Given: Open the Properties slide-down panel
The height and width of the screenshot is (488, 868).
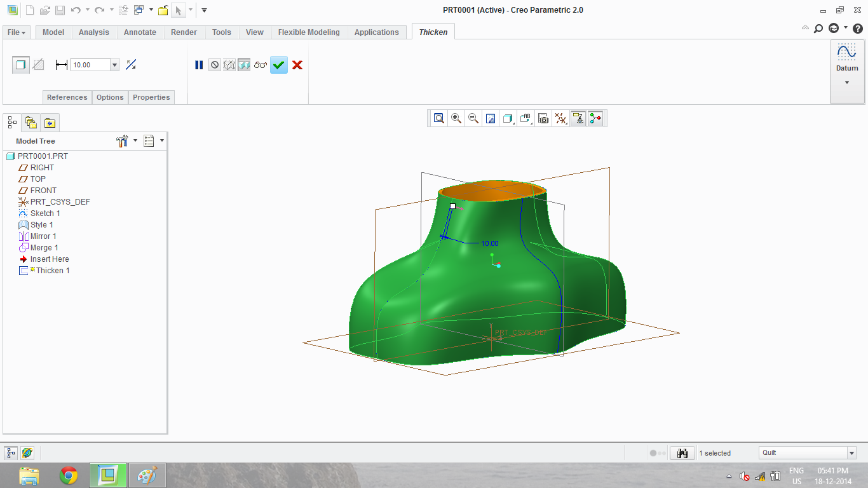Looking at the screenshot, I should point(151,97).
